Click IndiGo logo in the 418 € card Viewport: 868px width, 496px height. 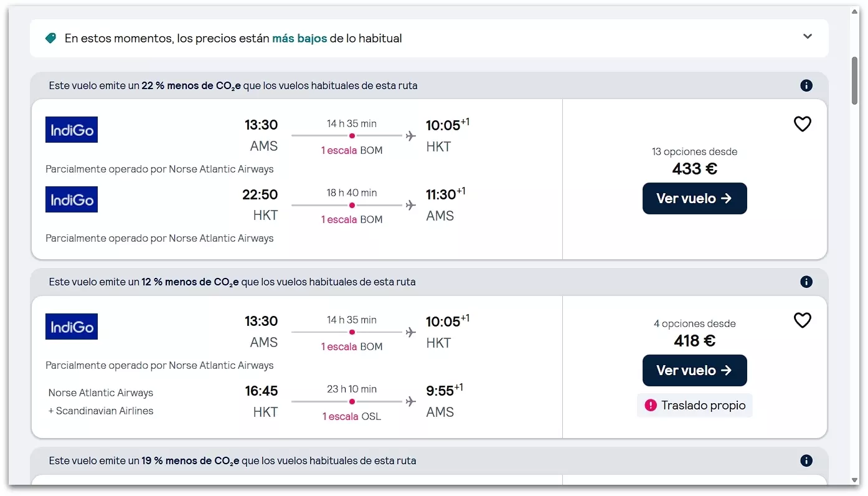[72, 327]
